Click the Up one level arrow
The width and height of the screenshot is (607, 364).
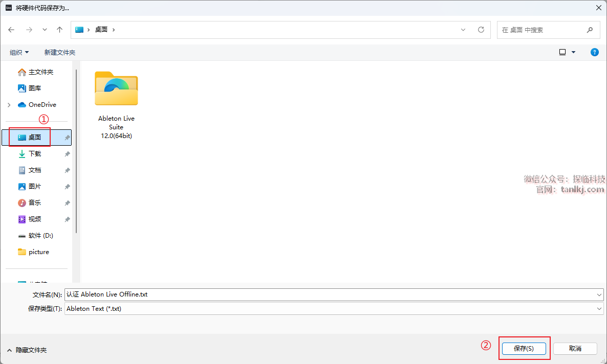(x=59, y=30)
